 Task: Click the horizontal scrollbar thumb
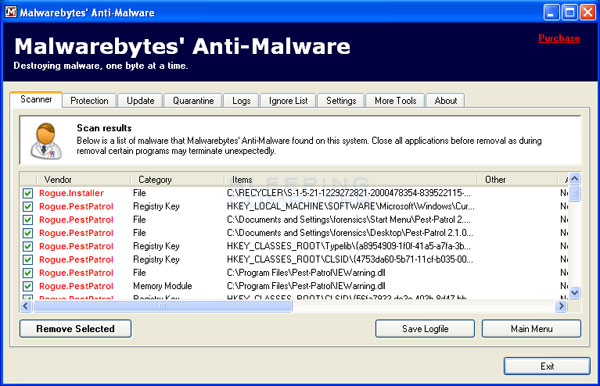(163, 306)
